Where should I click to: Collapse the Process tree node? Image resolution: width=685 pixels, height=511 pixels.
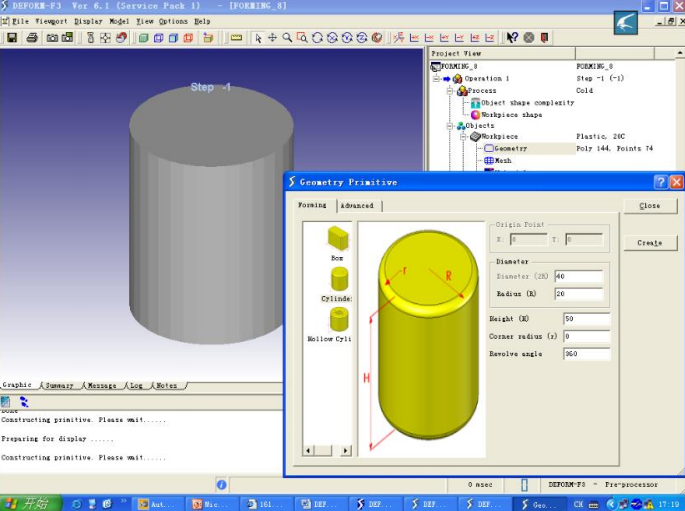point(450,91)
